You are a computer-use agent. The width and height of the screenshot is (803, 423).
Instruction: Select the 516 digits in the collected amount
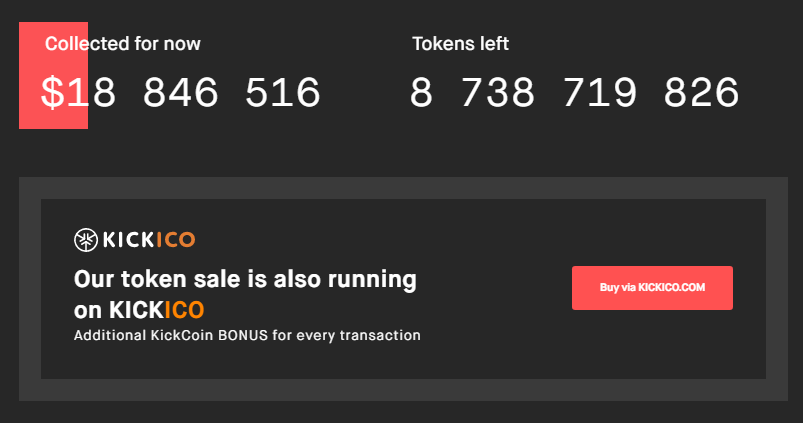tap(283, 92)
